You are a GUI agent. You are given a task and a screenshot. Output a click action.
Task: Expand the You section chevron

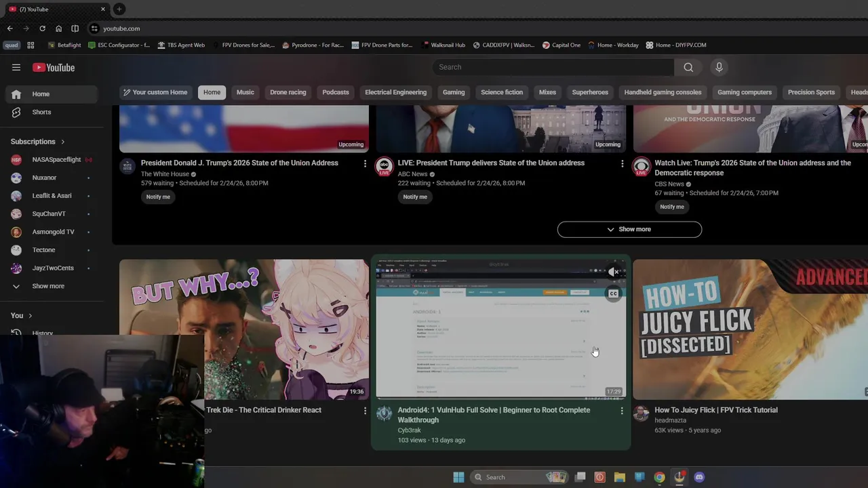30,316
